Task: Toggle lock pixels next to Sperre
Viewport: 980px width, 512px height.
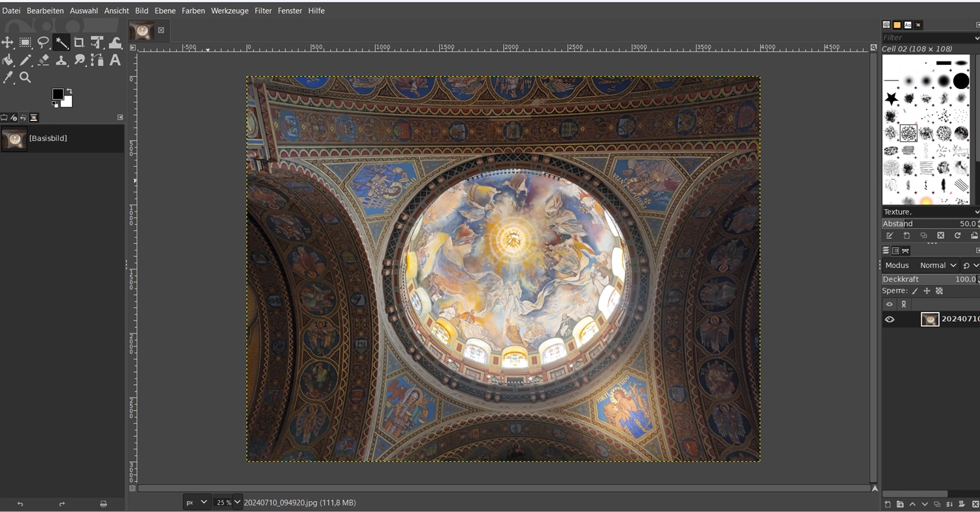Action: pyautogui.click(x=915, y=291)
